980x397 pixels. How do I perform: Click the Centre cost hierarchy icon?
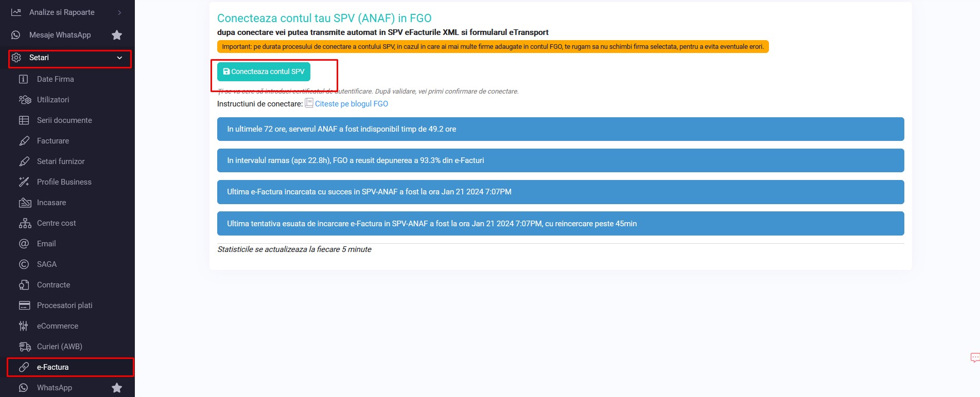tap(25, 223)
